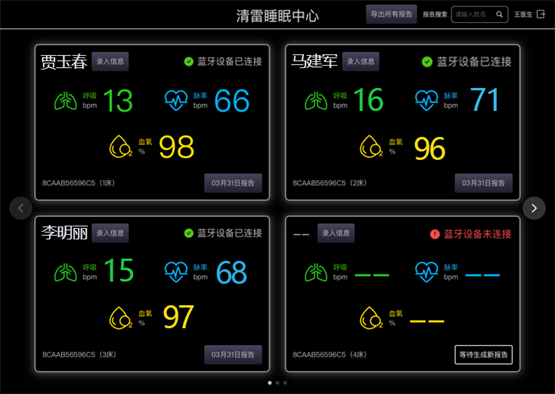Click device ID 8CAAB56596C5 (3床)
This screenshot has width=555, height=394.
(x=79, y=355)
